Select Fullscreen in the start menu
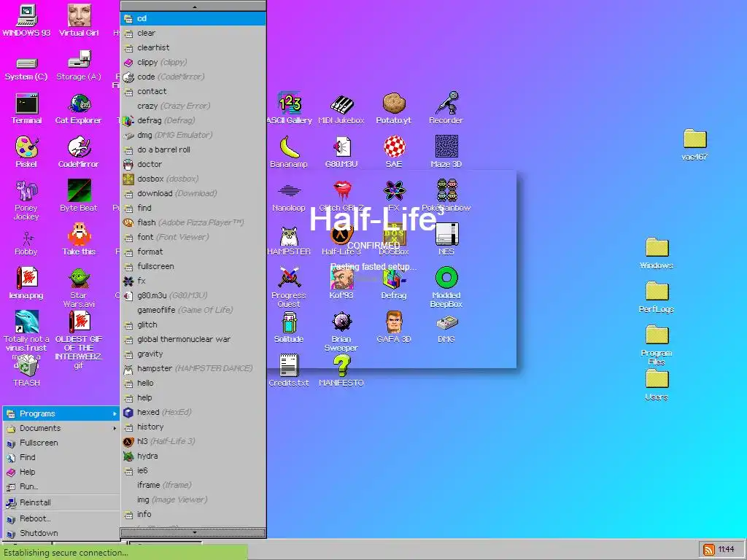The image size is (747, 560). click(62, 443)
